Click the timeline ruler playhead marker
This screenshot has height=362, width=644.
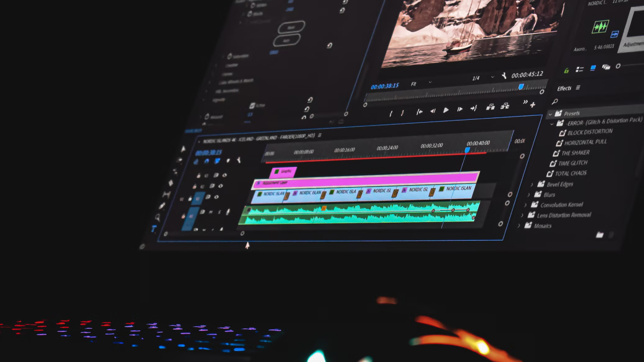(467, 149)
